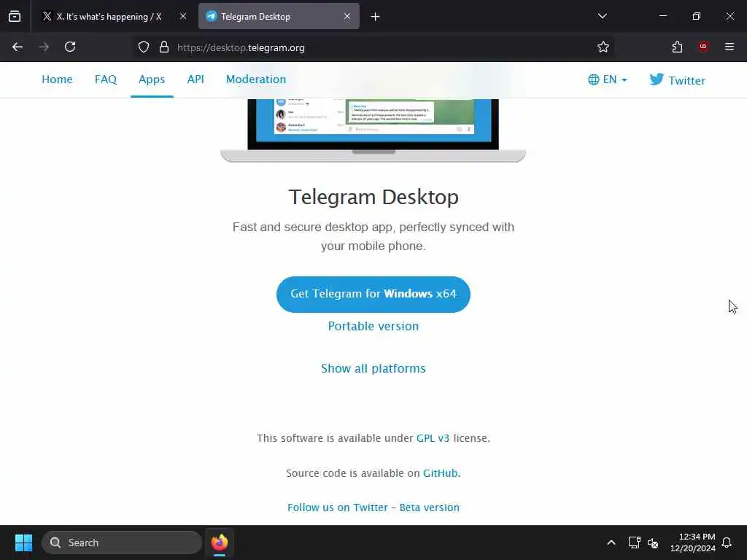Open the Firefox application menu
747x560 pixels.
(x=729, y=47)
